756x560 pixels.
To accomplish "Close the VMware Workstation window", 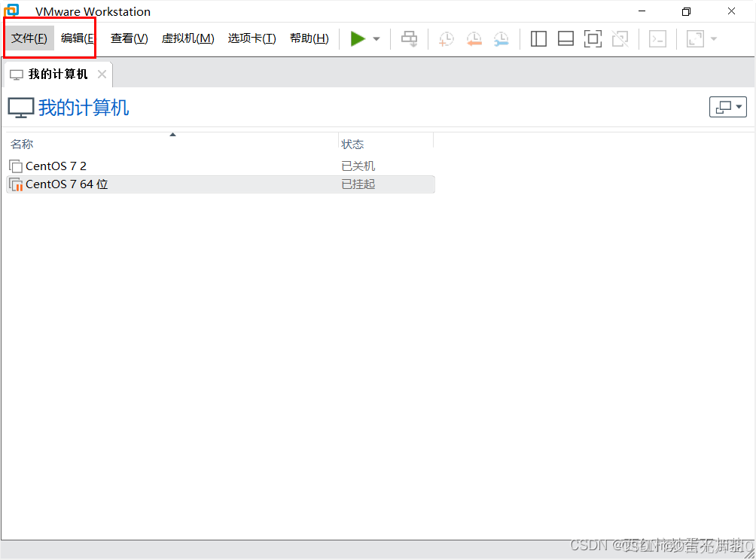I will point(731,11).
